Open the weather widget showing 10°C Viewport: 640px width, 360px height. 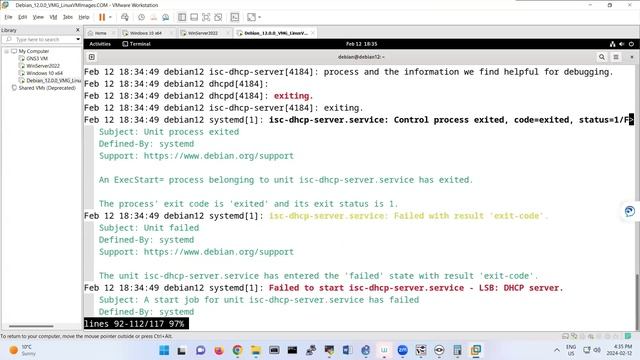point(22,350)
